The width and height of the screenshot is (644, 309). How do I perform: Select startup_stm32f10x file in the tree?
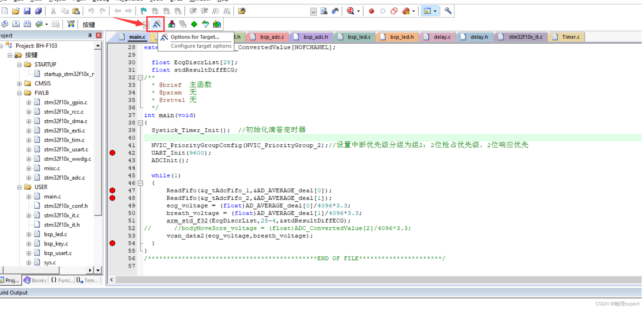[x=69, y=74]
